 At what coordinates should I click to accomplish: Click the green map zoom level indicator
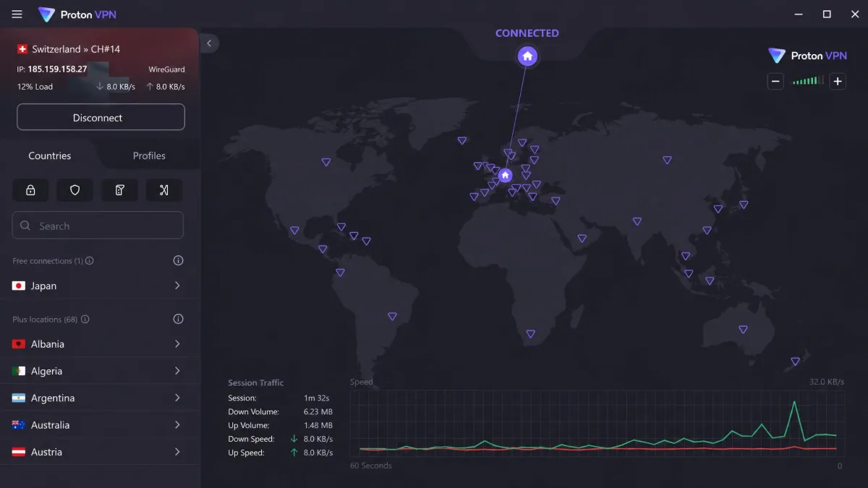tap(807, 81)
